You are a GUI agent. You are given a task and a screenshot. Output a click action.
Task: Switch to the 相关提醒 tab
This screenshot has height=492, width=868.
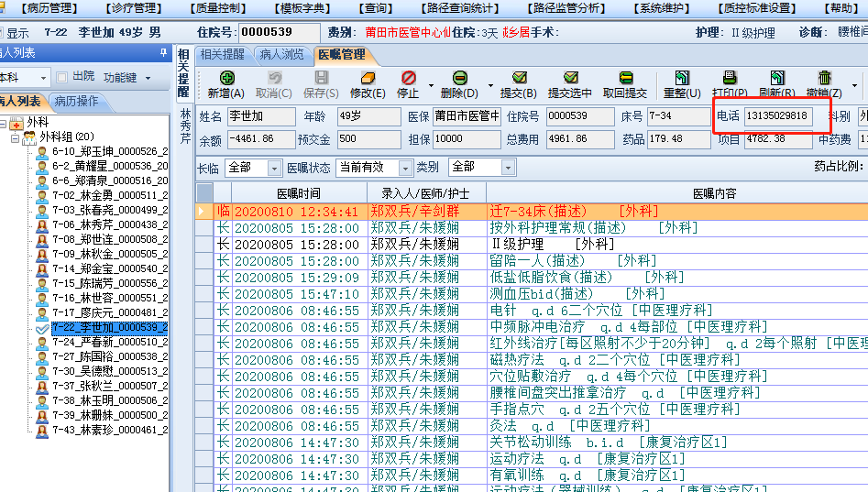223,54
